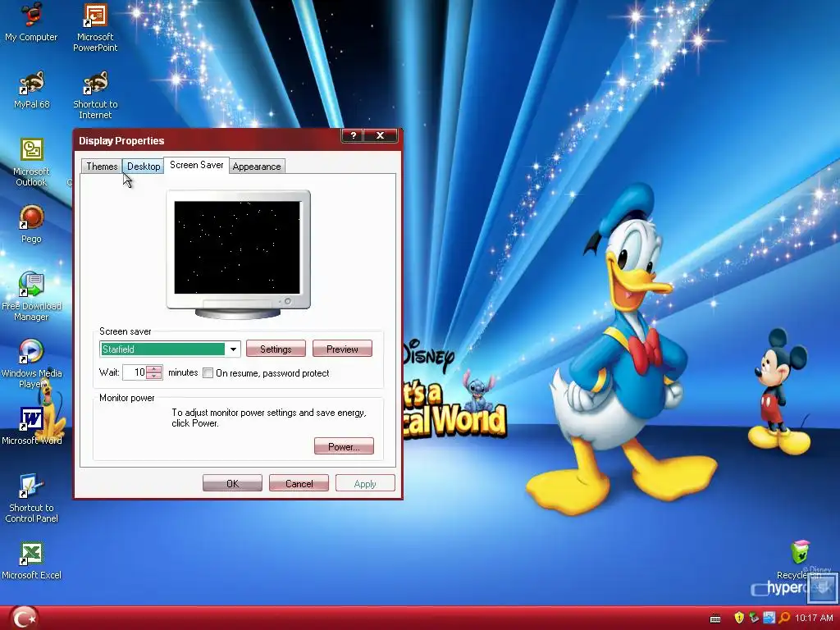Screen dimensions: 840x630
Task: Click the blue arrow download tray icon
Action: click(769, 618)
